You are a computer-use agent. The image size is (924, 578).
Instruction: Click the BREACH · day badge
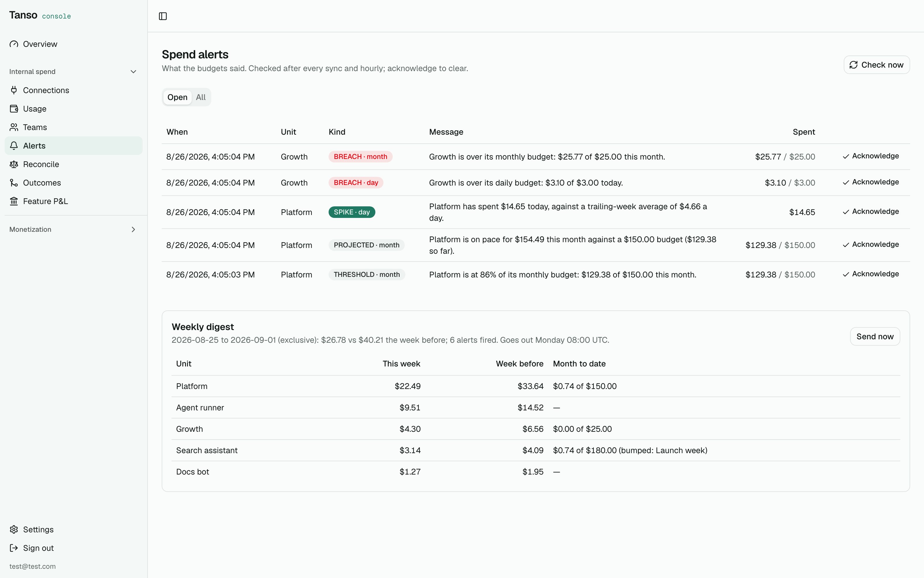(x=356, y=183)
